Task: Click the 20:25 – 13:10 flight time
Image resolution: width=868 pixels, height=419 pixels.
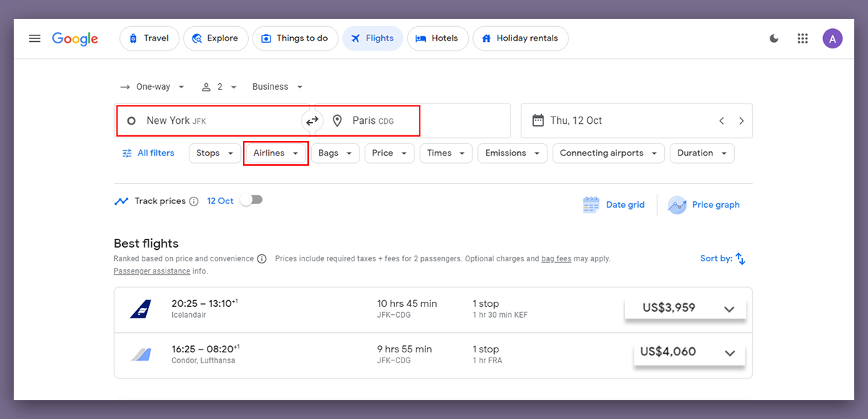Action: click(x=205, y=303)
